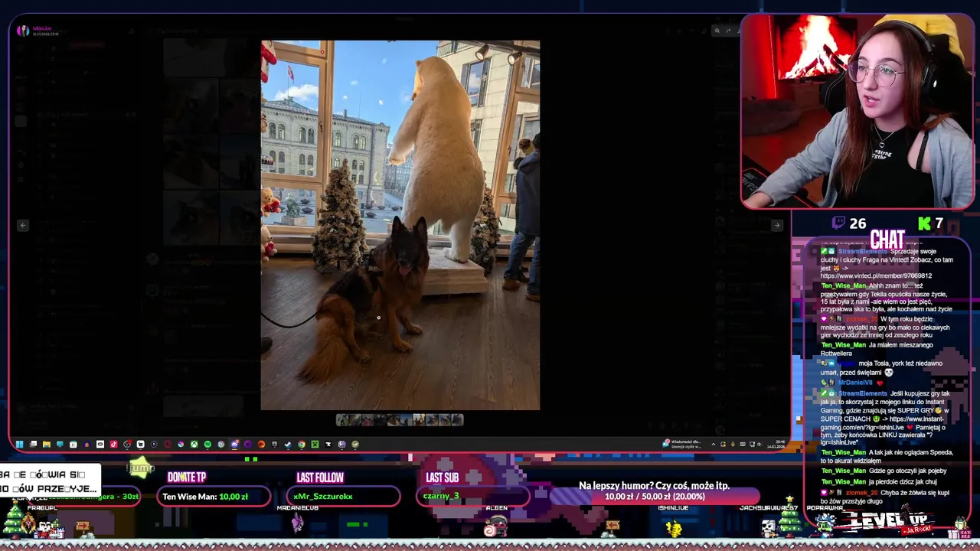Viewport: 980px width, 551px height.
Task: Open the Xbox app from taskbar
Action: coord(194,444)
